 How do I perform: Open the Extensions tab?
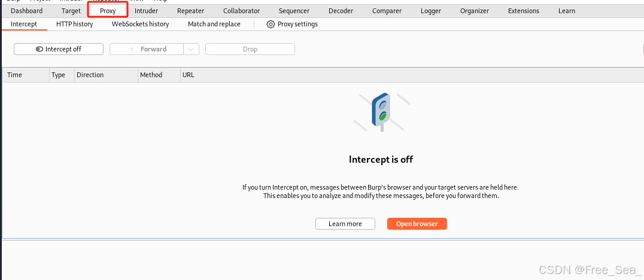pos(524,11)
